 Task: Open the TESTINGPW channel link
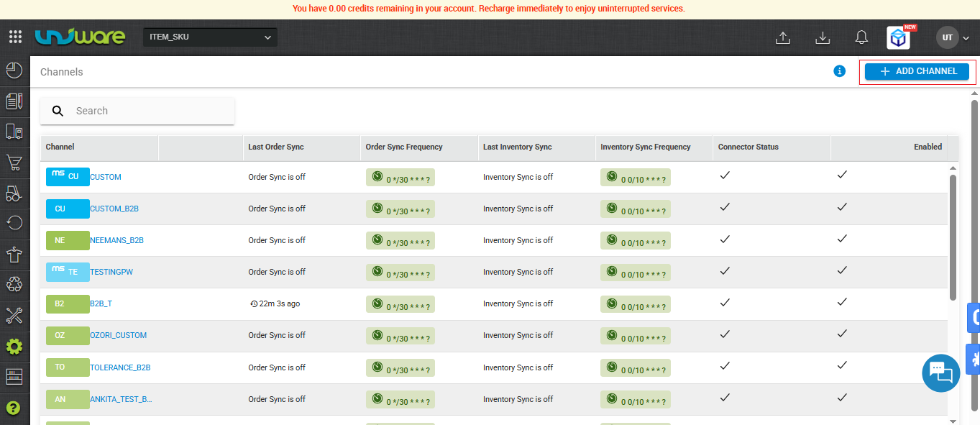click(111, 272)
